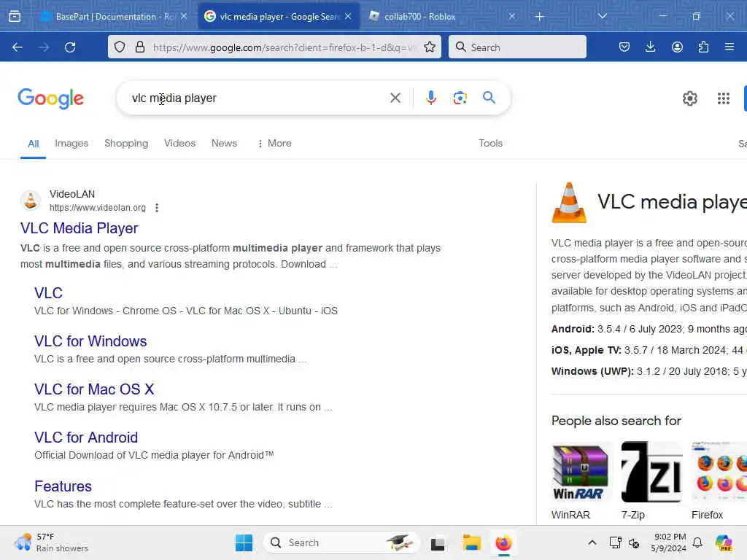Open the Extensions puzzle icon

(x=703, y=47)
